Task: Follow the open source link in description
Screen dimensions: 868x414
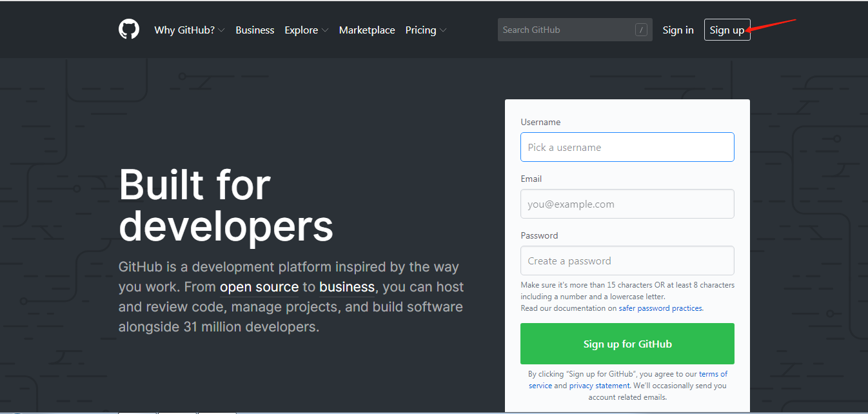Action: click(x=259, y=287)
